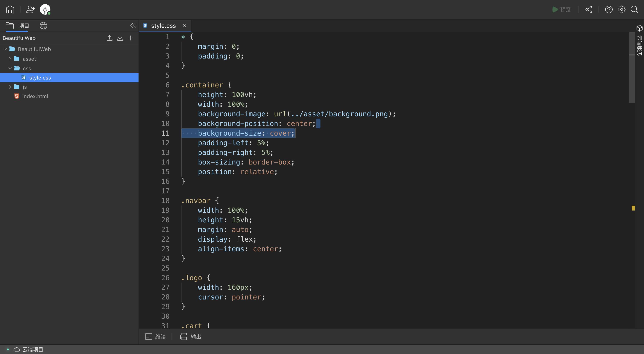
Task: Click the .navbar selector text
Action: 196,201
